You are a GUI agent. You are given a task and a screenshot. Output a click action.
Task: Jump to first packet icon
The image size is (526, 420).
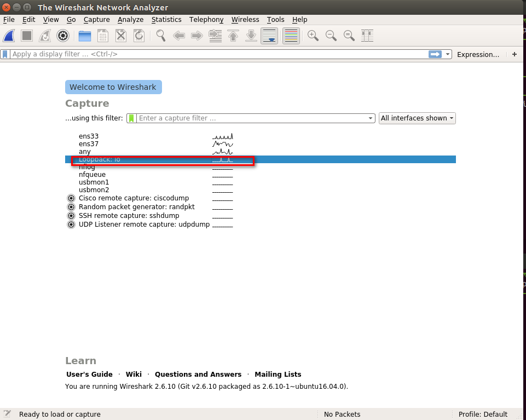point(233,36)
